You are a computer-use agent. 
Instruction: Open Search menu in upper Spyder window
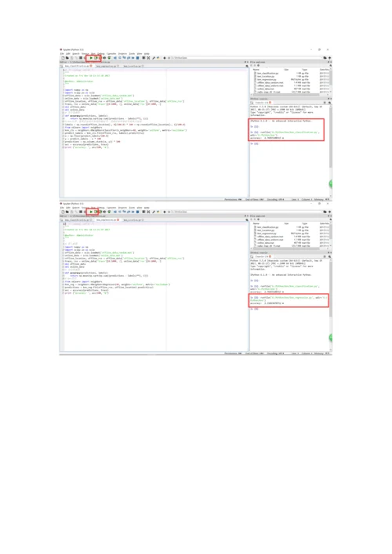pyautogui.click(x=75, y=54)
